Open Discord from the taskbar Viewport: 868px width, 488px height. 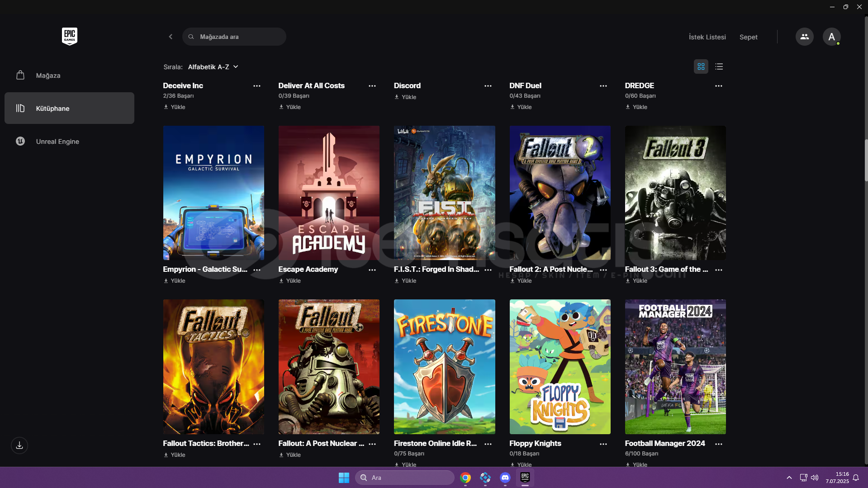click(505, 478)
